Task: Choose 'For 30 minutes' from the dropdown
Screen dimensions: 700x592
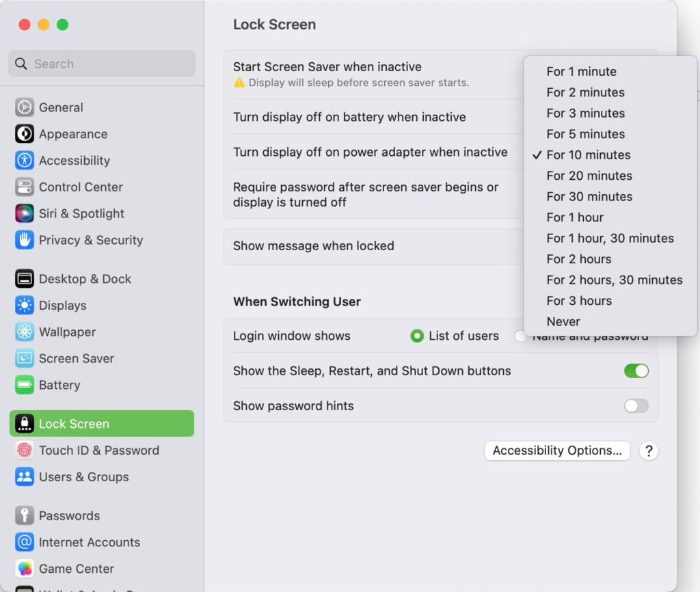Action: [x=589, y=196]
